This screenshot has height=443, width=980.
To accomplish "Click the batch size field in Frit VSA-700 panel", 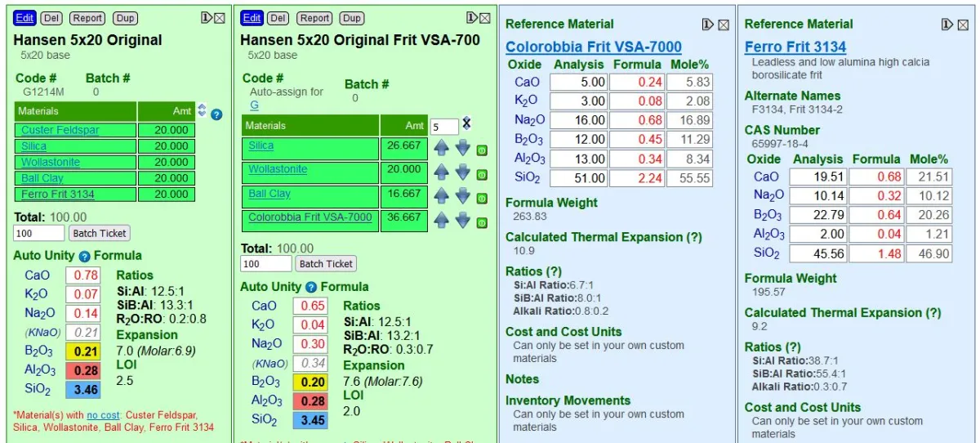I will tap(266, 264).
